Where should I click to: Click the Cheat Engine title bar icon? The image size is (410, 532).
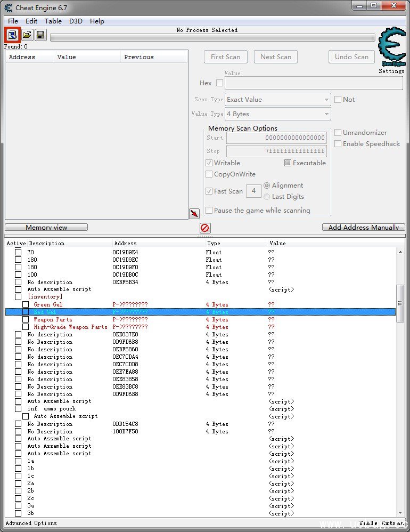pos(8,8)
